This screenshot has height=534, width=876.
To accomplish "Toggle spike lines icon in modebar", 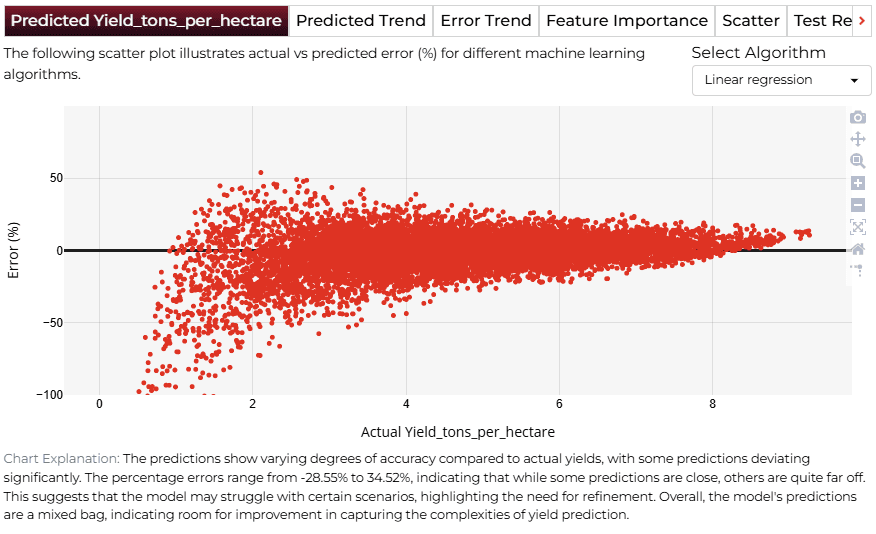I will (858, 270).
